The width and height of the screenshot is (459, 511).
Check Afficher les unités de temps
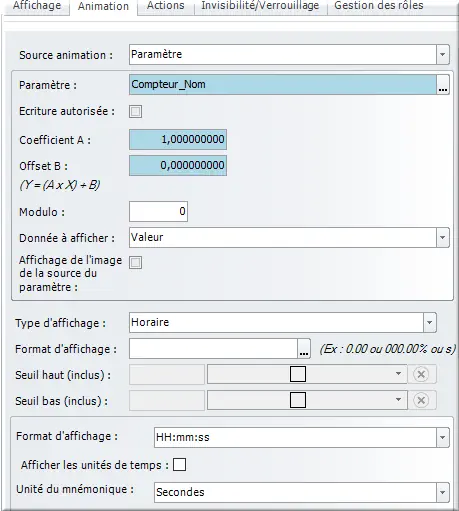point(179,465)
